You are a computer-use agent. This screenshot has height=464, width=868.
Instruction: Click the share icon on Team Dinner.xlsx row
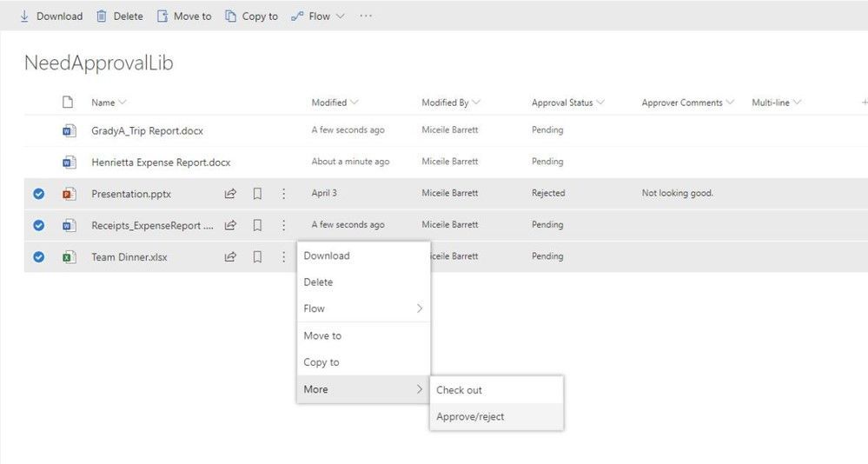(230, 257)
